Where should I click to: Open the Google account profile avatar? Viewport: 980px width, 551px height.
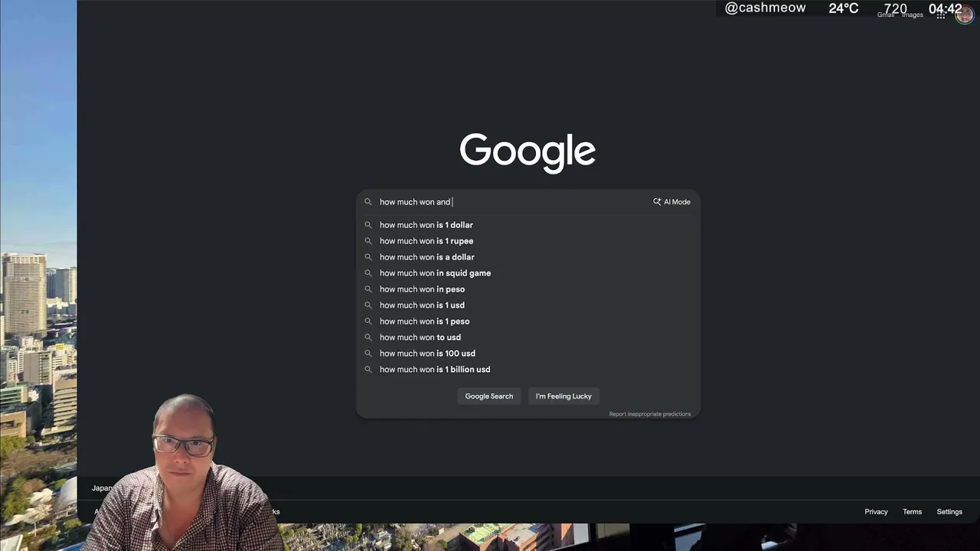(964, 15)
